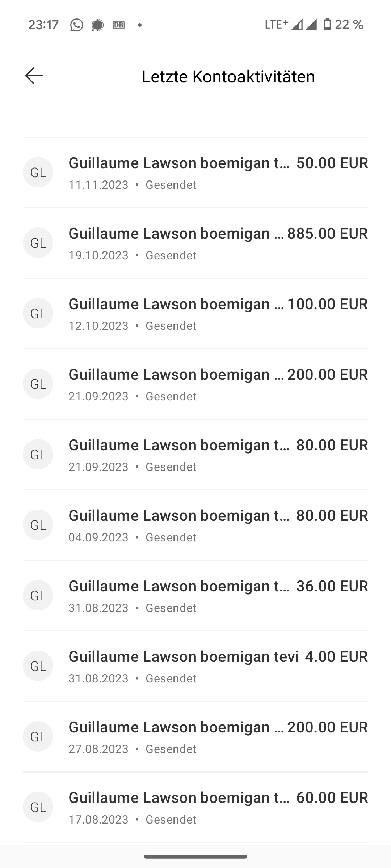391x868 pixels.
Task: Tap the GL avatar for the 50.00 EUR transaction
Action: click(38, 172)
